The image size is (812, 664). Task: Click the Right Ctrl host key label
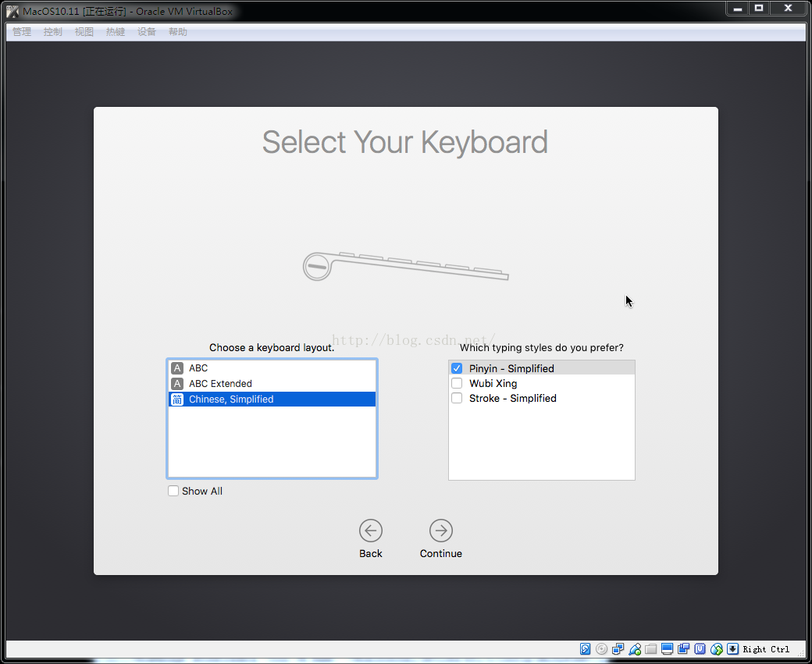point(766,649)
